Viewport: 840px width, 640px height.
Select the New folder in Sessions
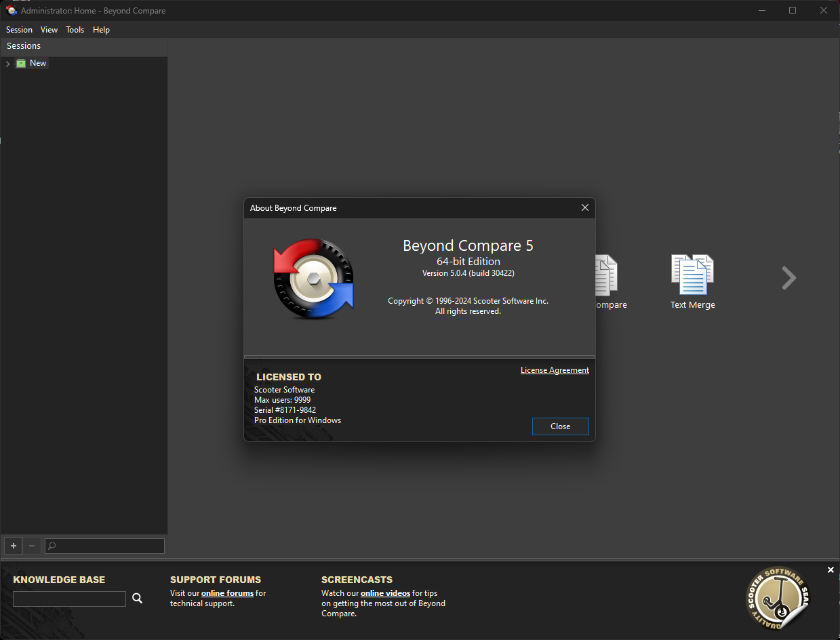[38, 63]
